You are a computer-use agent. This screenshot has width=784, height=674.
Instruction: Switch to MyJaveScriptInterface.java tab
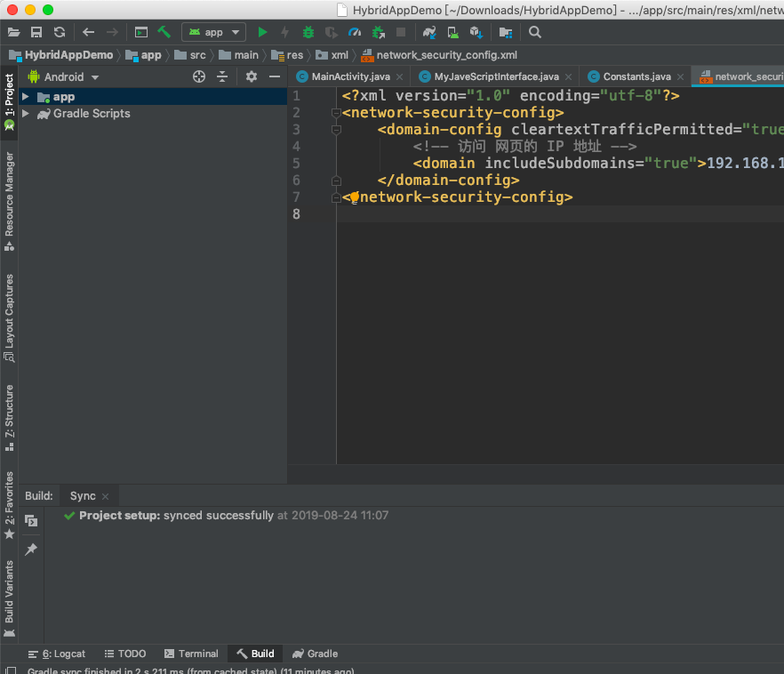(x=496, y=76)
